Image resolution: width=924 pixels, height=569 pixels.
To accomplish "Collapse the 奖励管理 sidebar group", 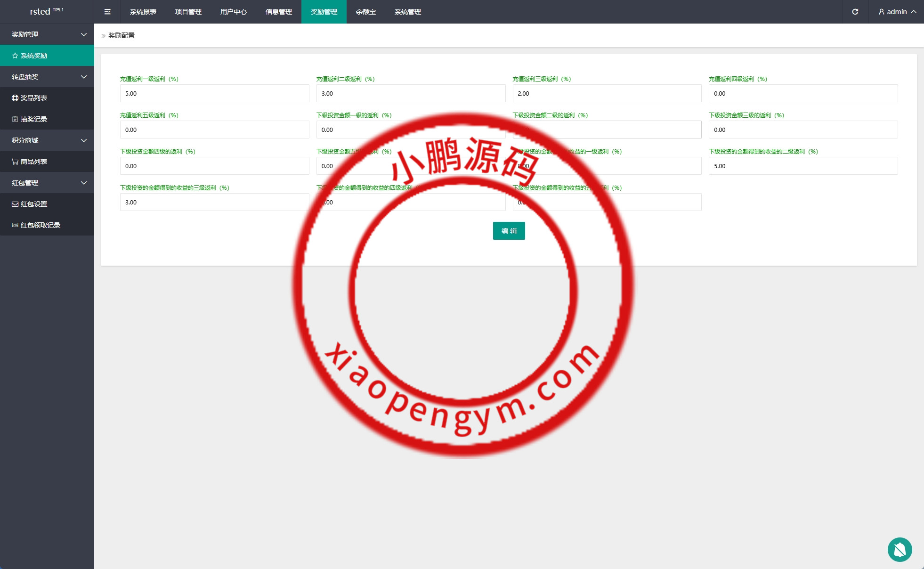I will 47,34.
